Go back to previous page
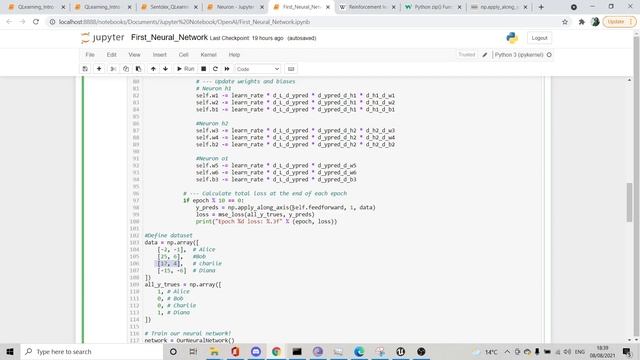The width and height of the screenshot is (640, 360). point(9,22)
